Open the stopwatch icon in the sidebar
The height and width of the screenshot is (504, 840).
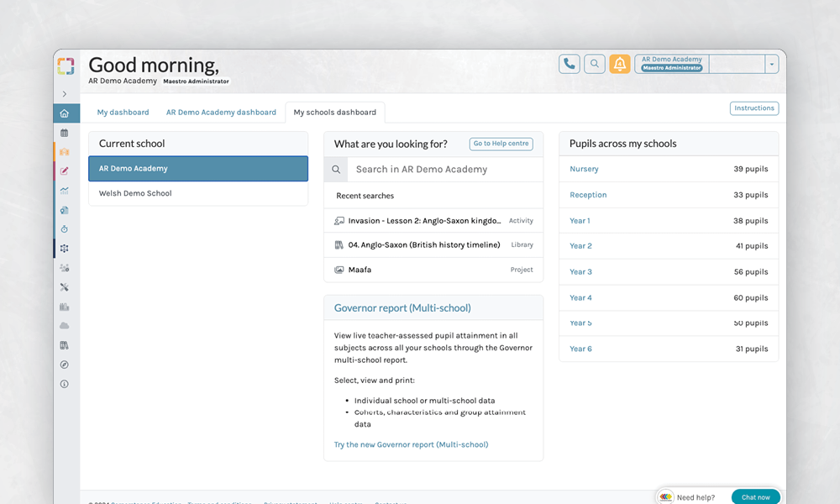point(65,229)
